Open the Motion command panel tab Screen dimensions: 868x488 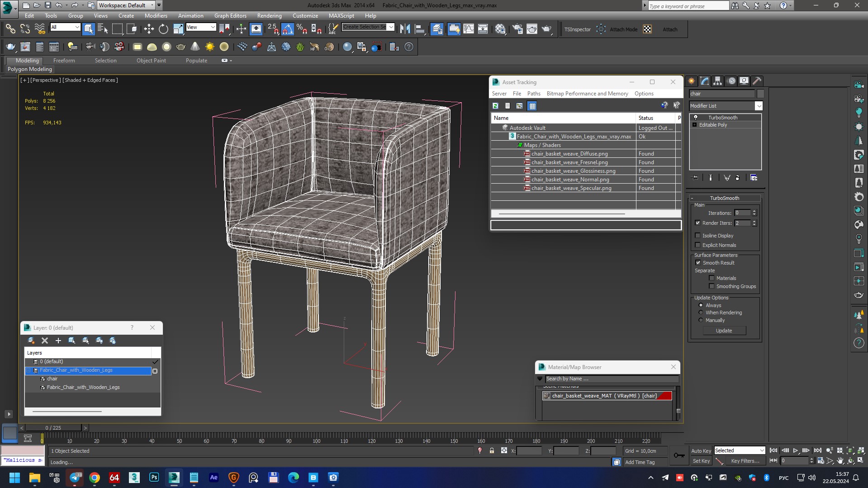[x=731, y=81]
